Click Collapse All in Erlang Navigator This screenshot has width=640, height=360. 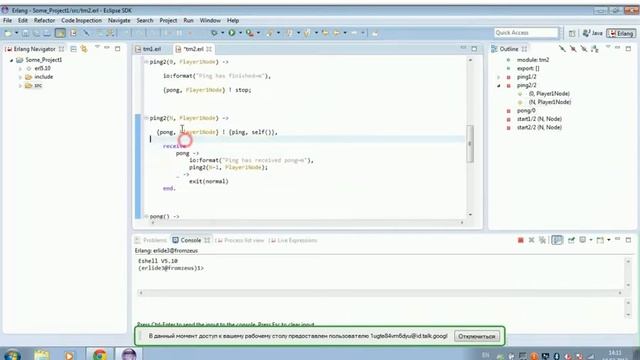pos(73,49)
